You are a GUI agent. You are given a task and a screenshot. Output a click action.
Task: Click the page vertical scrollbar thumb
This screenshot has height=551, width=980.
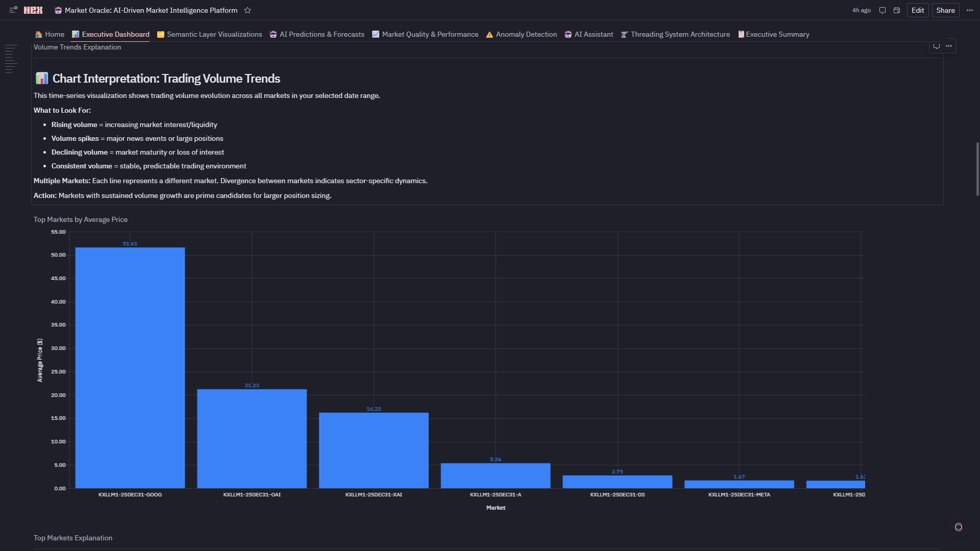coord(977,168)
